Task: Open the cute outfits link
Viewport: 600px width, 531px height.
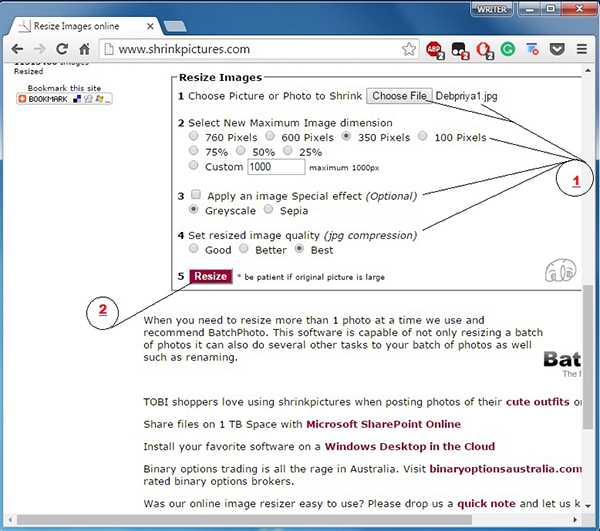Action: [x=537, y=402]
